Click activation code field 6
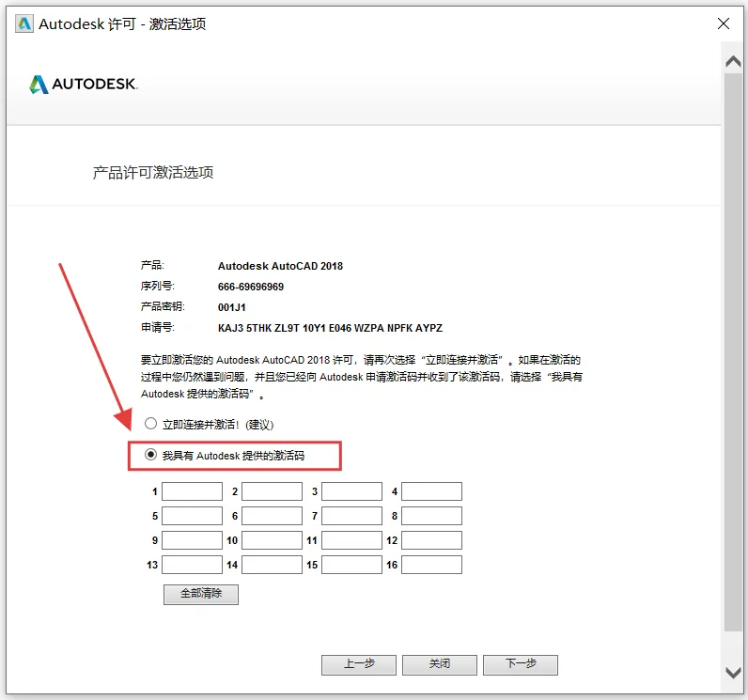This screenshot has height=700, width=748. coord(272,516)
